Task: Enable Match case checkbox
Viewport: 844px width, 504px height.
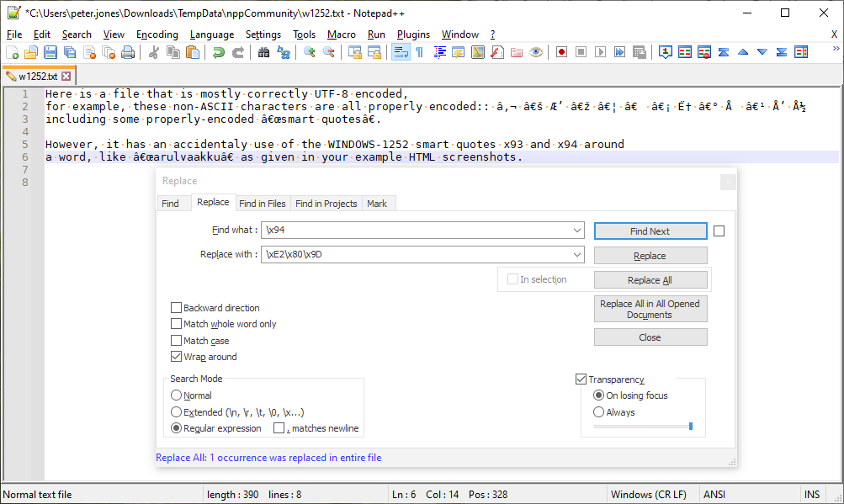Action: coord(176,340)
